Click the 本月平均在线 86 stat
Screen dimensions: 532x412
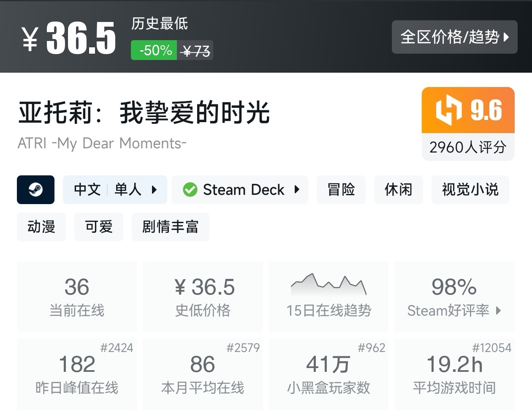pyautogui.click(x=203, y=374)
